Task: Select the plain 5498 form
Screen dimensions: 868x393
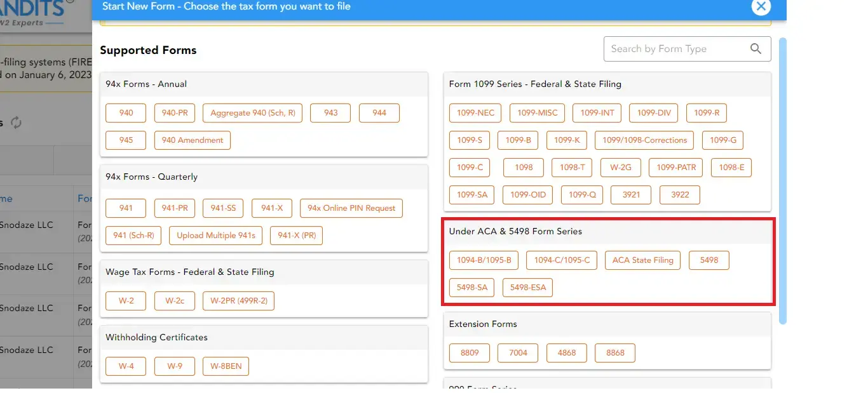Action: (x=709, y=260)
